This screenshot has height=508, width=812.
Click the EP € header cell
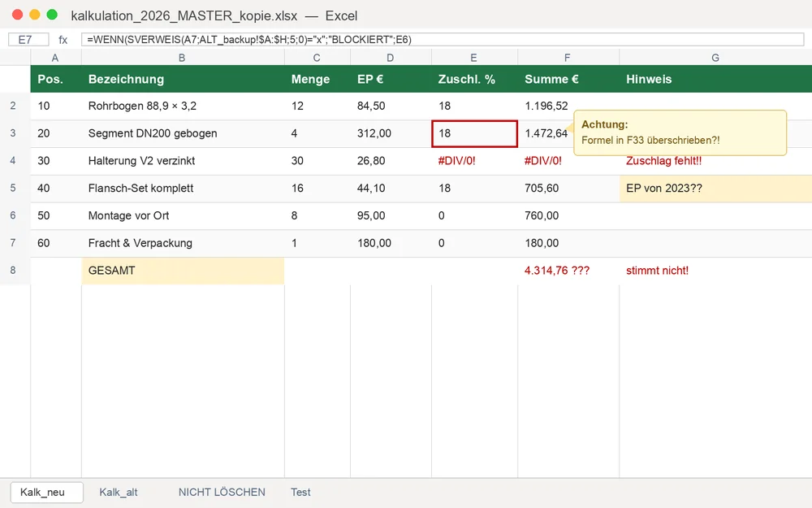coord(391,79)
